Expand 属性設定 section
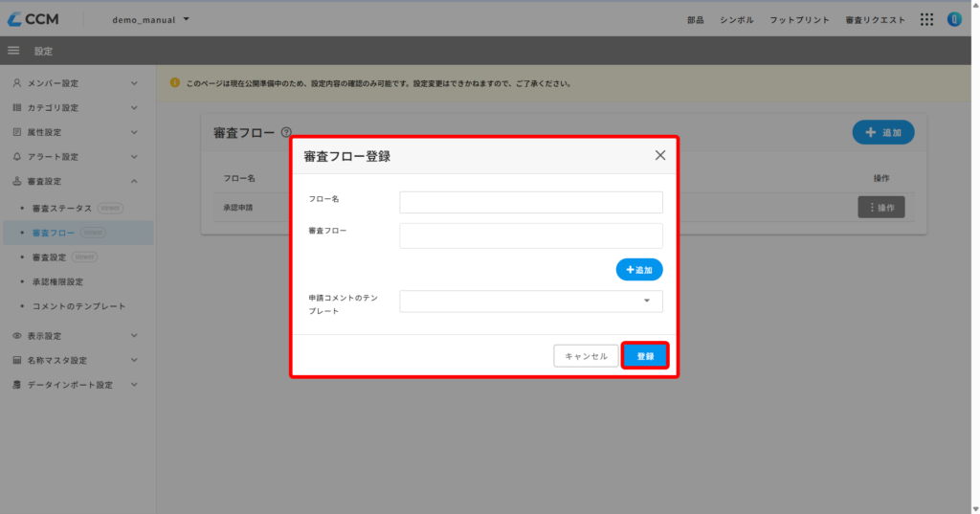The width and height of the screenshot is (980, 514). point(134,132)
